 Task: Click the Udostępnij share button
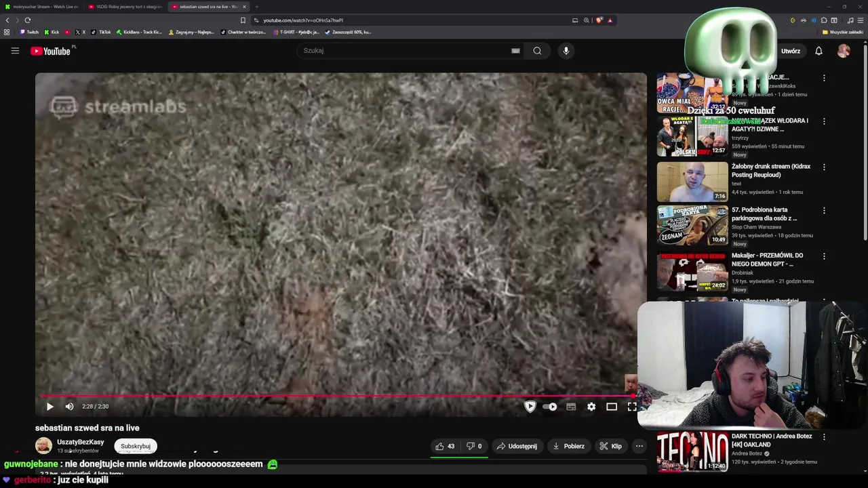point(517,446)
